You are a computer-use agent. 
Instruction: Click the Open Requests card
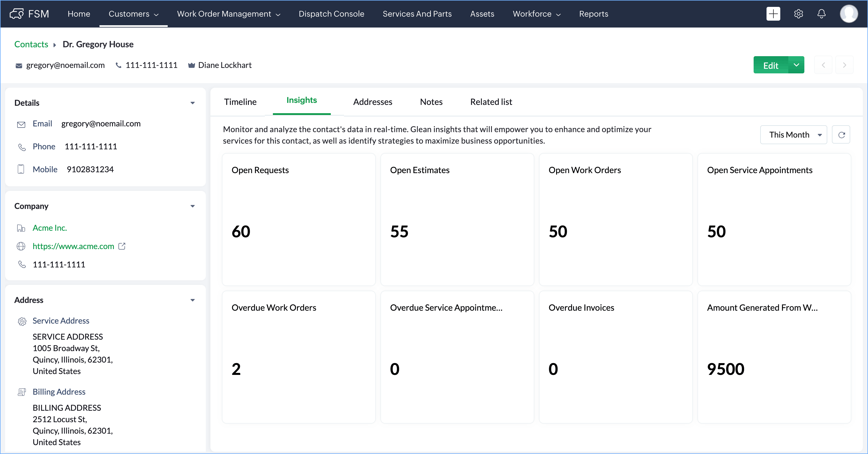tap(298, 219)
